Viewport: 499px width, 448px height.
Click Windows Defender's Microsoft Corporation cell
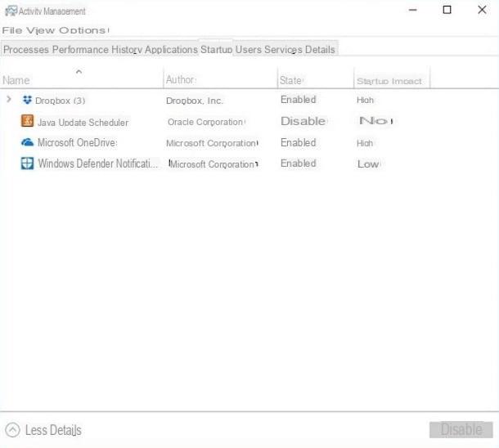click(213, 164)
